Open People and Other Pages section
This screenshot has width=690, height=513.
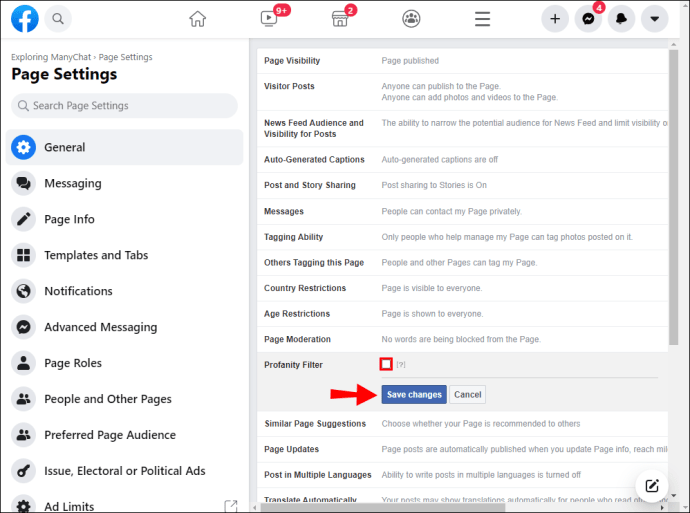click(125, 399)
